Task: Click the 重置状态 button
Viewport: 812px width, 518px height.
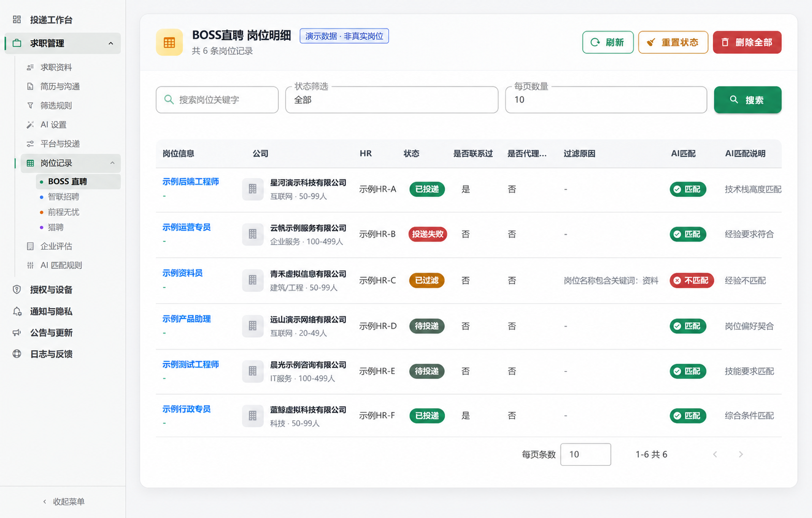Action: 673,42
